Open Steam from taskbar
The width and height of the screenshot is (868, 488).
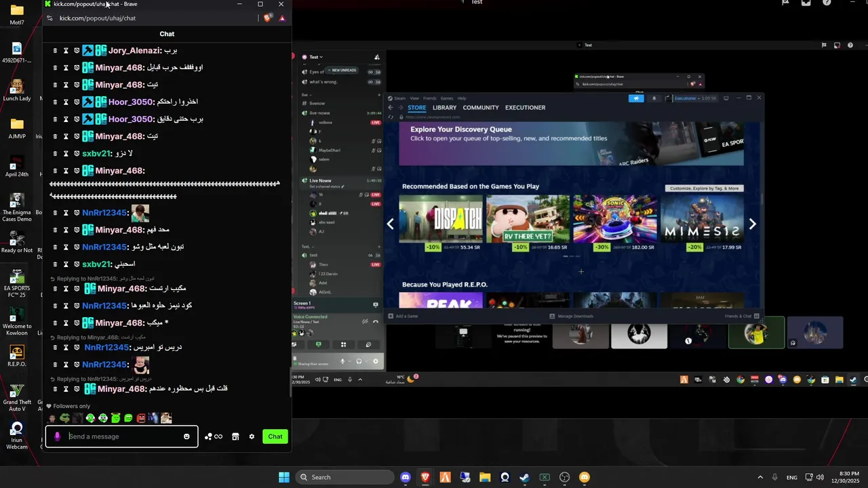pos(524,477)
